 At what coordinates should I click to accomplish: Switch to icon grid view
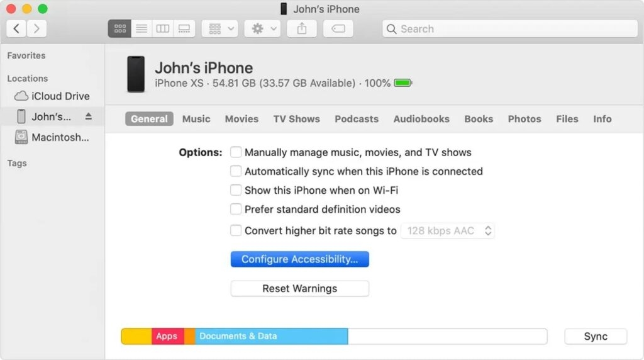coord(119,28)
